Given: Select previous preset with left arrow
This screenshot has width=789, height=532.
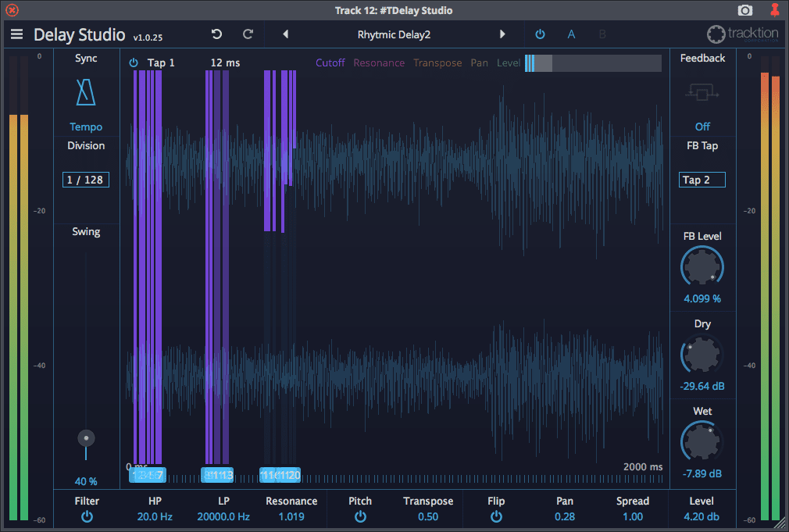Looking at the screenshot, I should pos(286,34).
